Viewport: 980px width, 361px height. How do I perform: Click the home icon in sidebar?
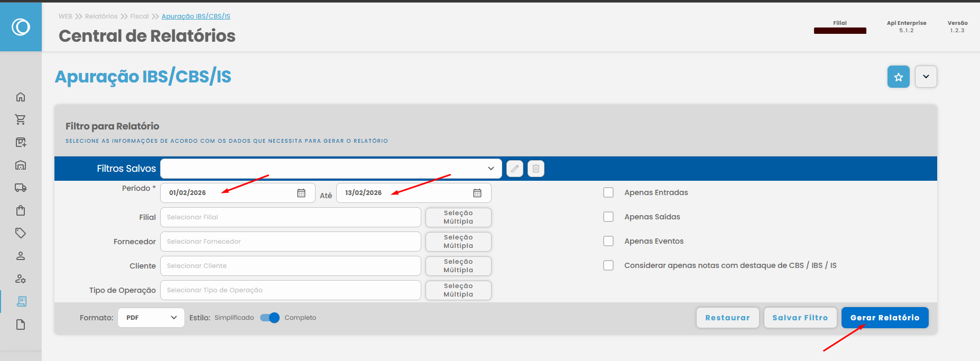tap(21, 97)
